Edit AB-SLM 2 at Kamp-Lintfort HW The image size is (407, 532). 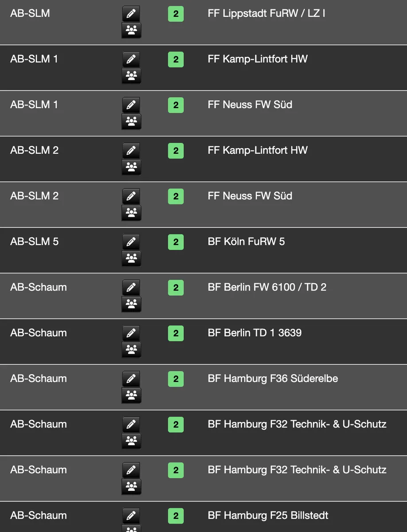[x=131, y=151]
